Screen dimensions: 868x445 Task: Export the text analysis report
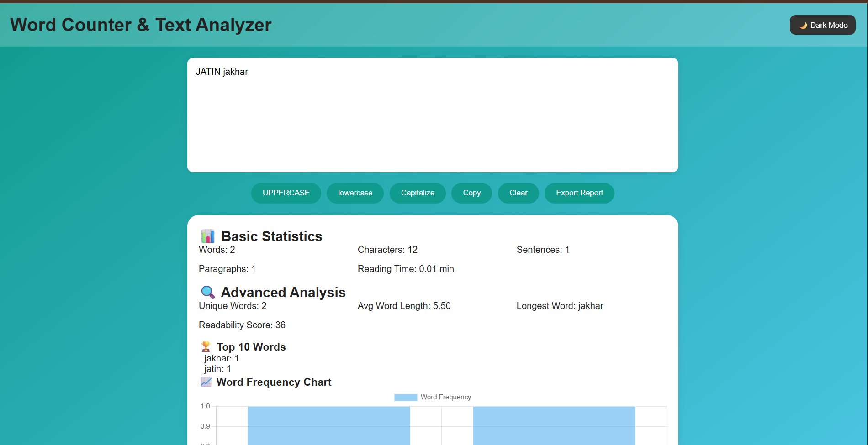579,193
